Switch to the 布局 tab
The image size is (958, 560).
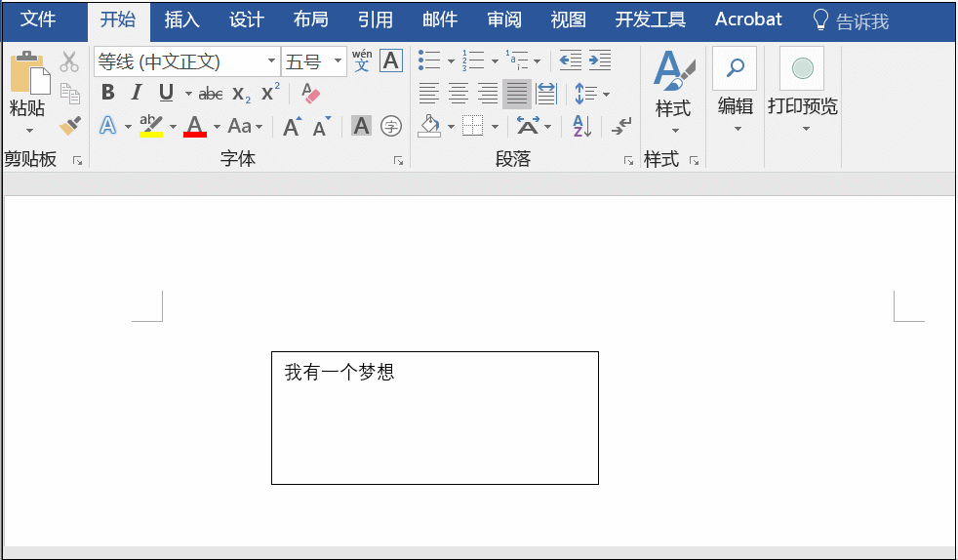(311, 20)
